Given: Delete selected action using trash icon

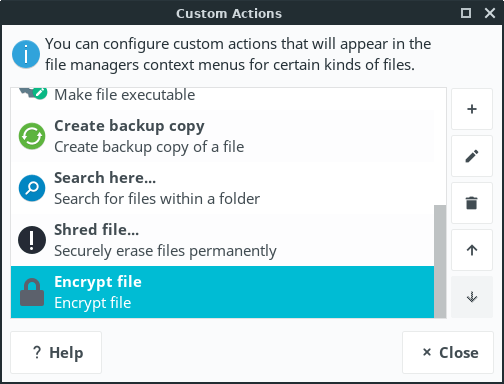Looking at the screenshot, I should click(472, 203).
